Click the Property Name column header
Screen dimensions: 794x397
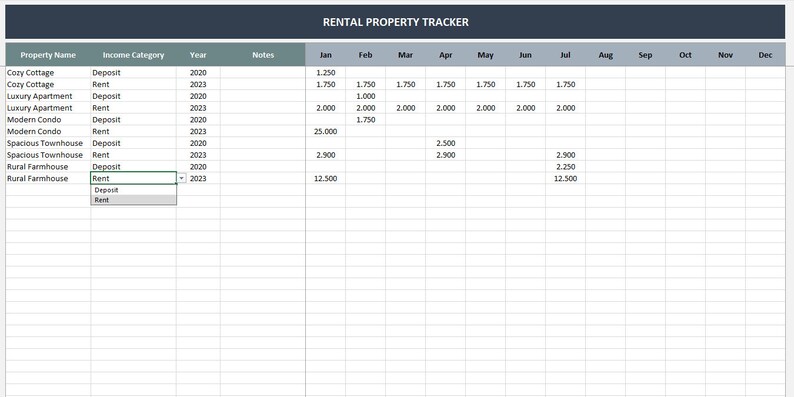point(48,55)
